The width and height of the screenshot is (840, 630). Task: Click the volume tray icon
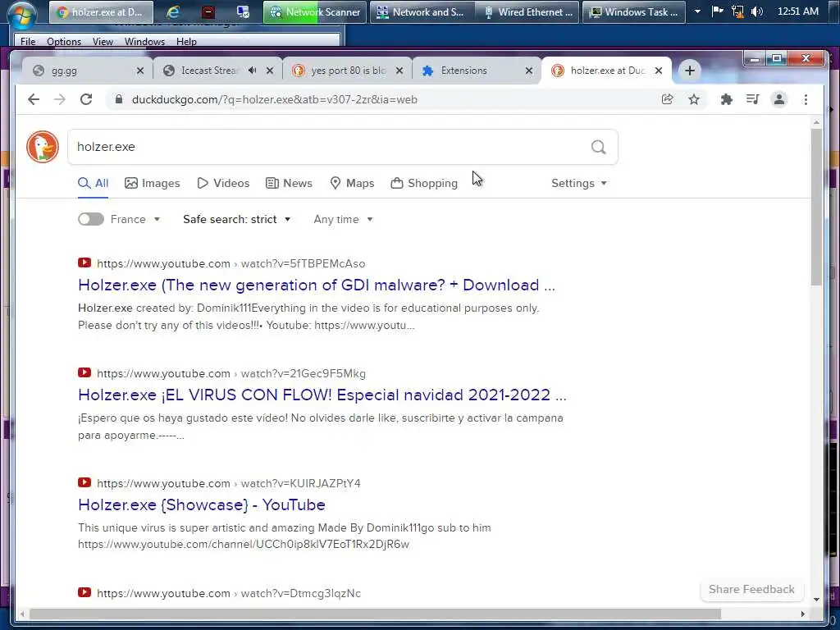(757, 11)
